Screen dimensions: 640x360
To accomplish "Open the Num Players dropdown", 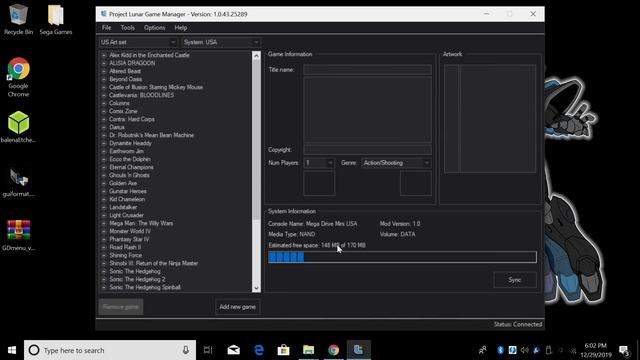I will (x=319, y=163).
